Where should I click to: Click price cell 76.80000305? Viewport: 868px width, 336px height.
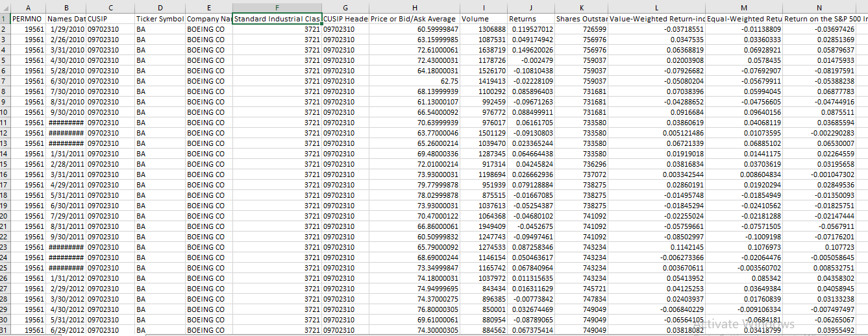click(414, 309)
